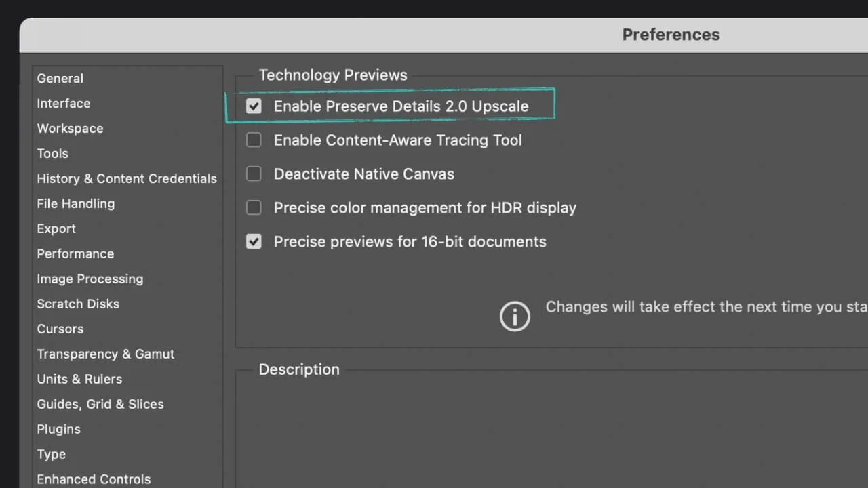Check Deactivate Native Canvas

tap(254, 174)
